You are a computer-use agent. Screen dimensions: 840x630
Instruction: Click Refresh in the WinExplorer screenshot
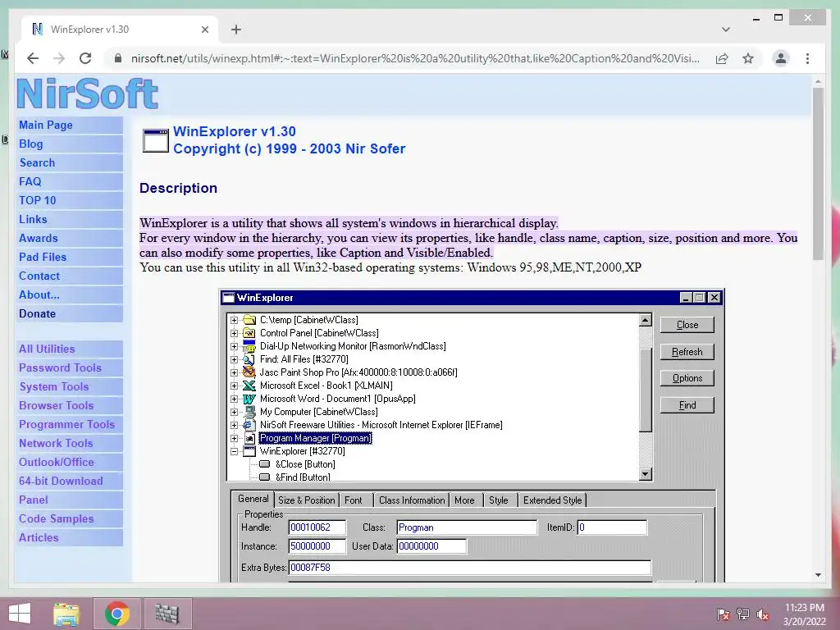(x=687, y=351)
